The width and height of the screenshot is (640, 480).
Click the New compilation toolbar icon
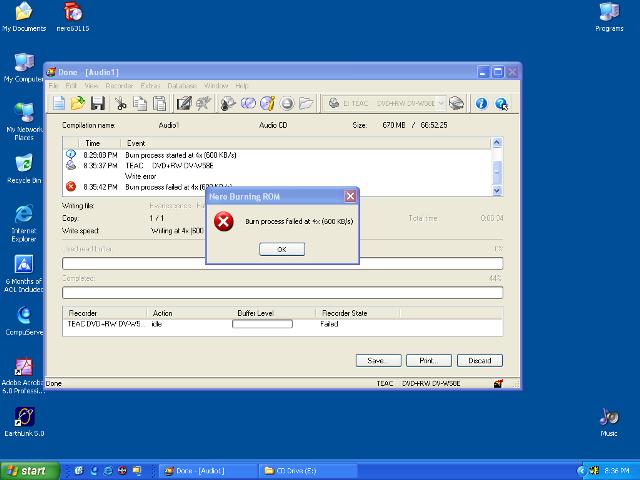pyautogui.click(x=59, y=103)
